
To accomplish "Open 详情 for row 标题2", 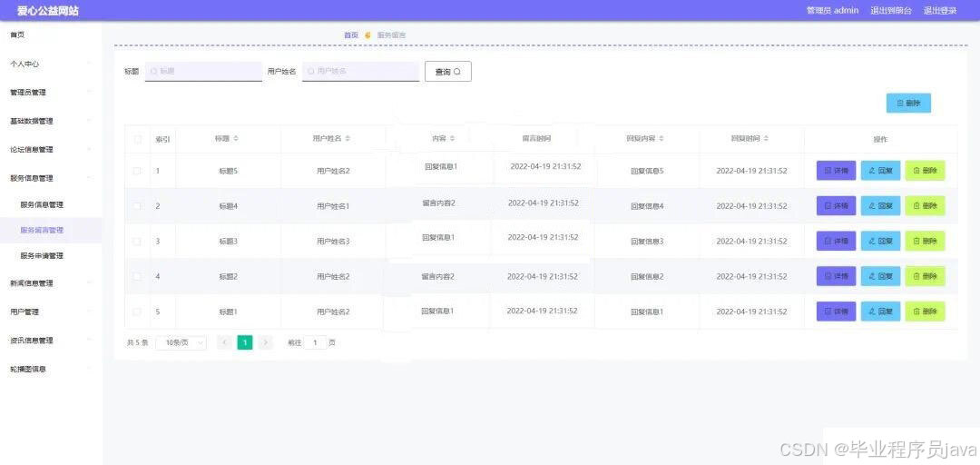I will point(836,276).
